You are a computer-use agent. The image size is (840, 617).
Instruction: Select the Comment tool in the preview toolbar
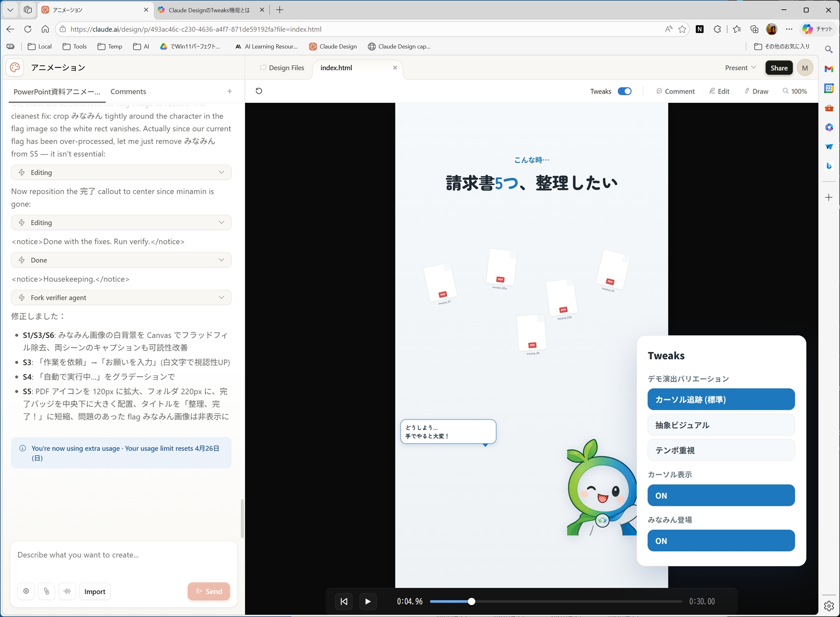click(x=675, y=91)
